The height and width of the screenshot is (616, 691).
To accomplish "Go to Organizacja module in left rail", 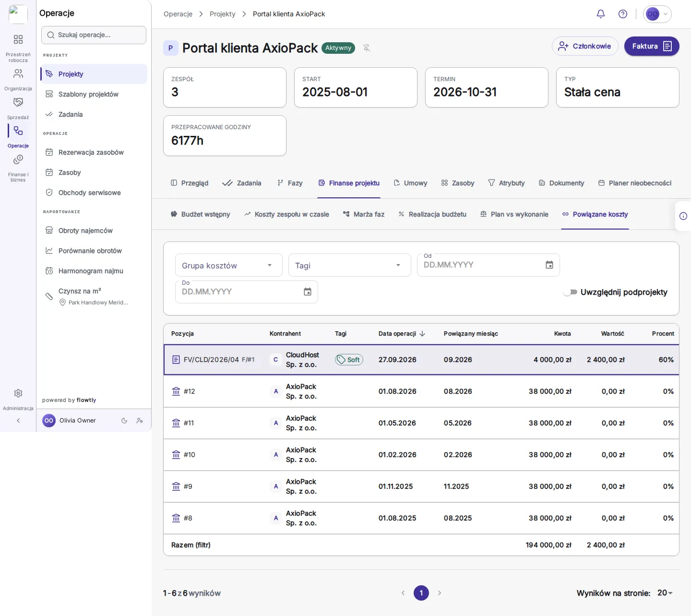I will (x=18, y=79).
